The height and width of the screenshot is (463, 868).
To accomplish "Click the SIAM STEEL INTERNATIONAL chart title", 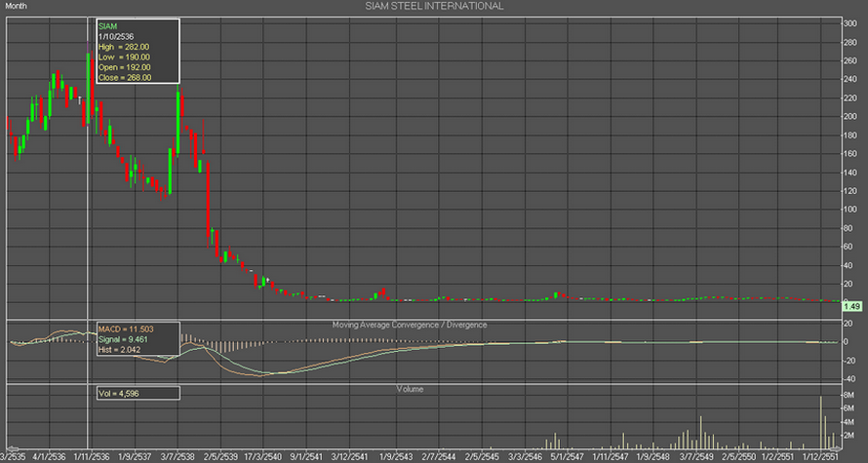I will click(434, 6).
